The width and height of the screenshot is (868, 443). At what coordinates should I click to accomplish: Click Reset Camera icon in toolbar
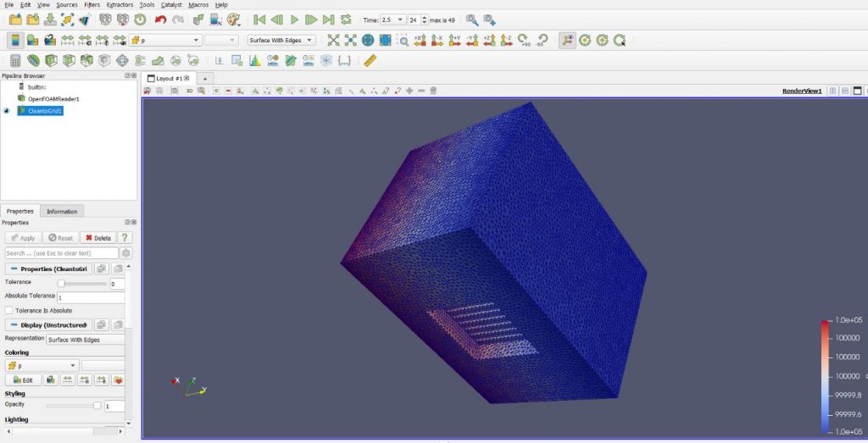[x=333, y=40]
